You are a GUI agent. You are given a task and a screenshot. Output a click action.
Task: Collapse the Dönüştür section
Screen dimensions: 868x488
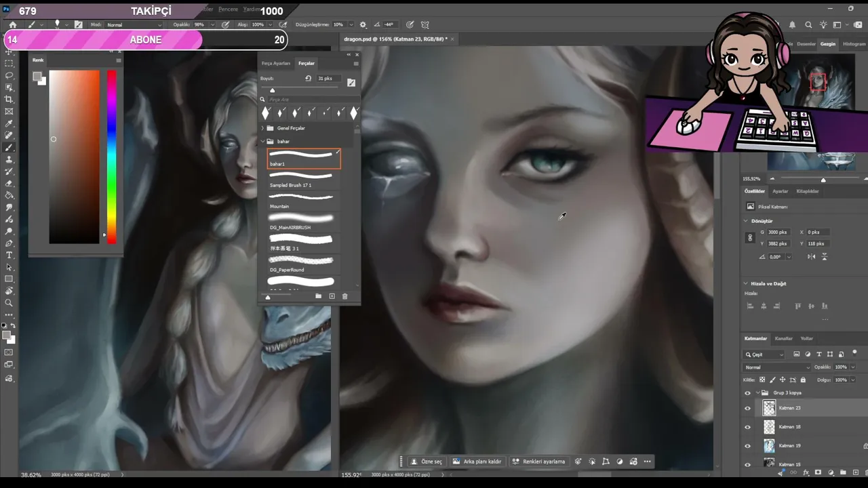click(745, 221)
